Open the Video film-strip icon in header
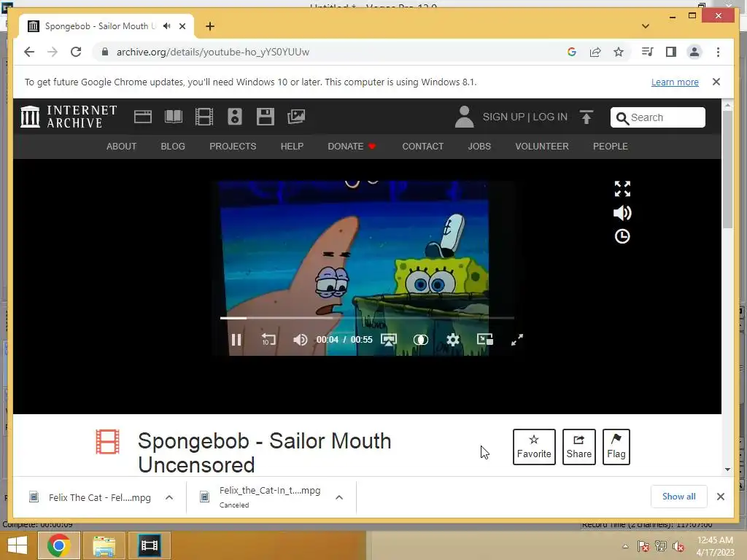This screenshot has width=747, height=560. [204, 117]
